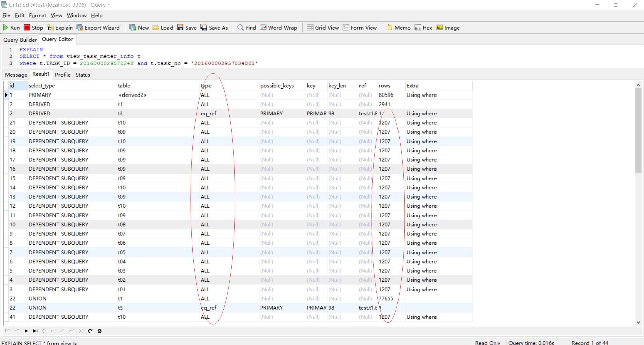Go to next record arrow

tap(26, 331)
